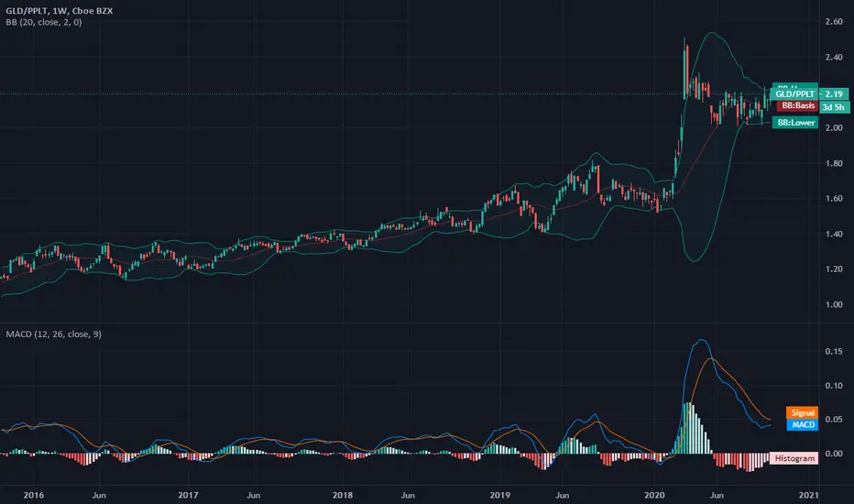Click the blue MACD line label

coord(803,424)
